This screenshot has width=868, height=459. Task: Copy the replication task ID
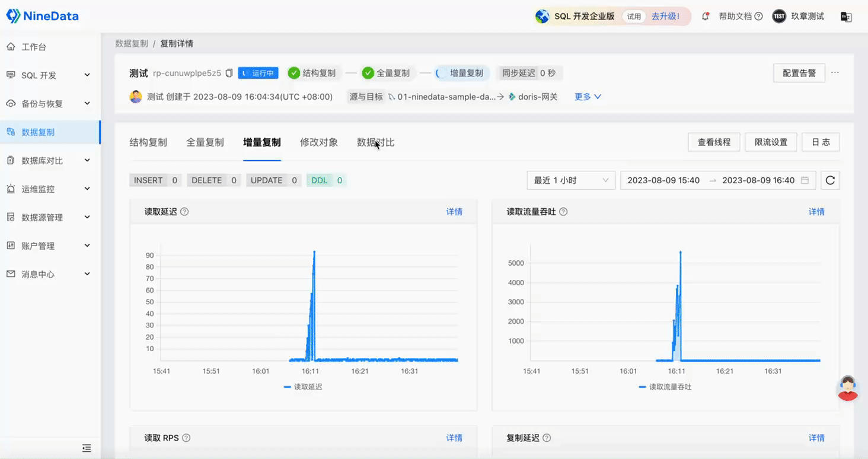tap(228, 72)
